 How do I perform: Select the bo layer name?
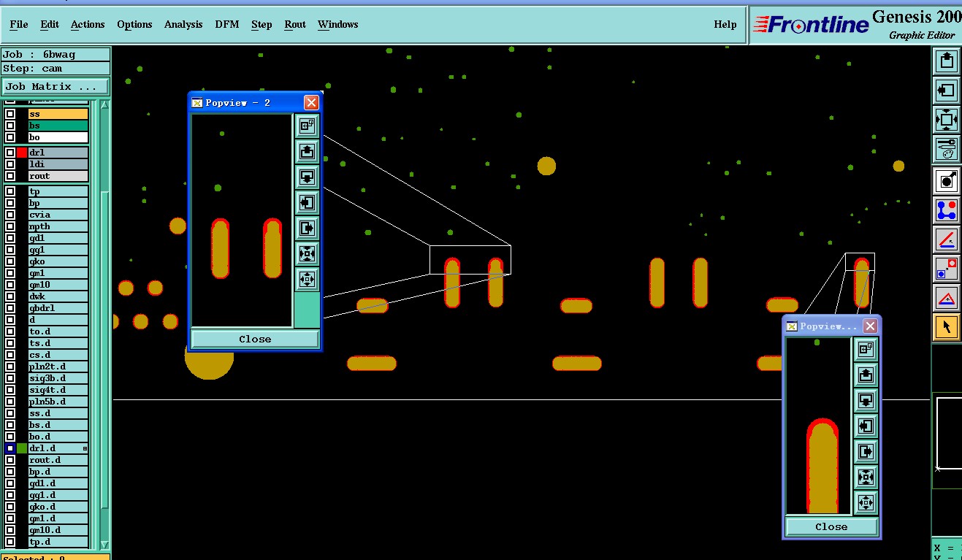pos(58,137)
